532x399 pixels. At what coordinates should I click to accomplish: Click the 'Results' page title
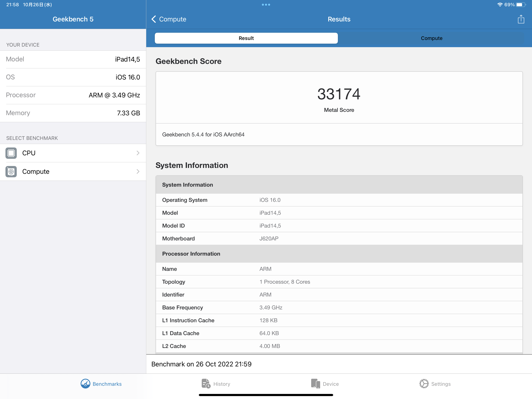click(339, 19)
